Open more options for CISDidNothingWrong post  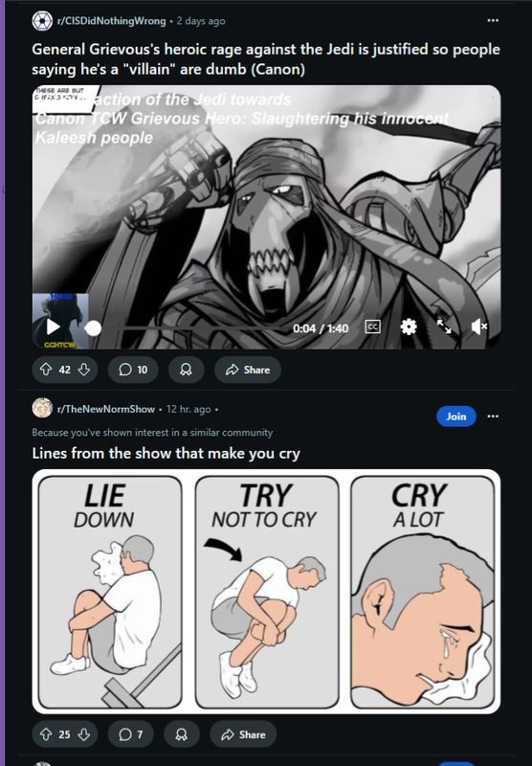[x=493, y=20]
